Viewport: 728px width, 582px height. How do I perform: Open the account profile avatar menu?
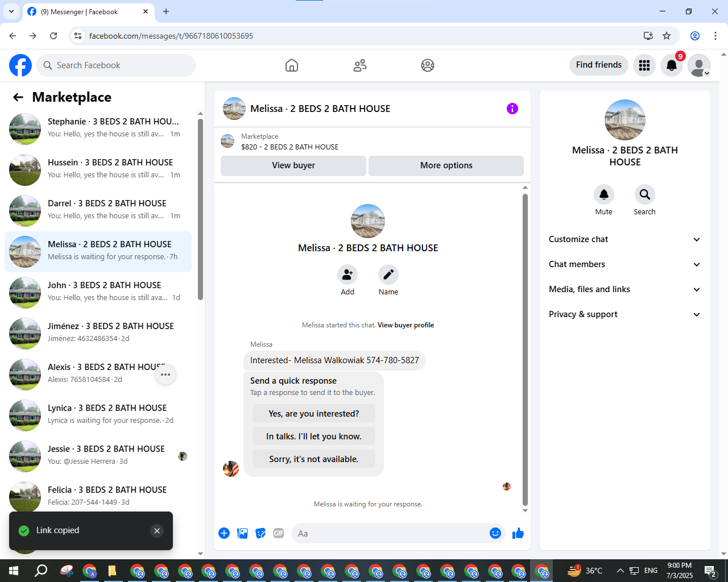pos(699,65)
